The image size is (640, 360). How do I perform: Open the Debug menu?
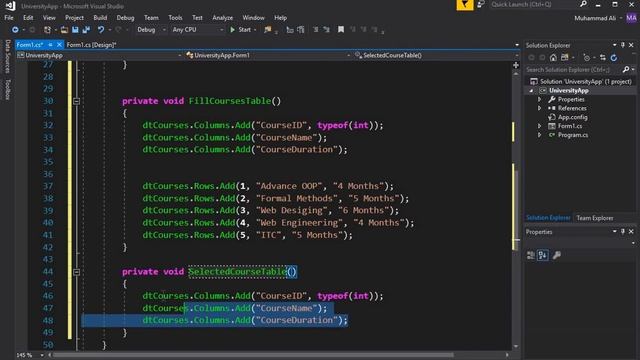click(125, 18)
